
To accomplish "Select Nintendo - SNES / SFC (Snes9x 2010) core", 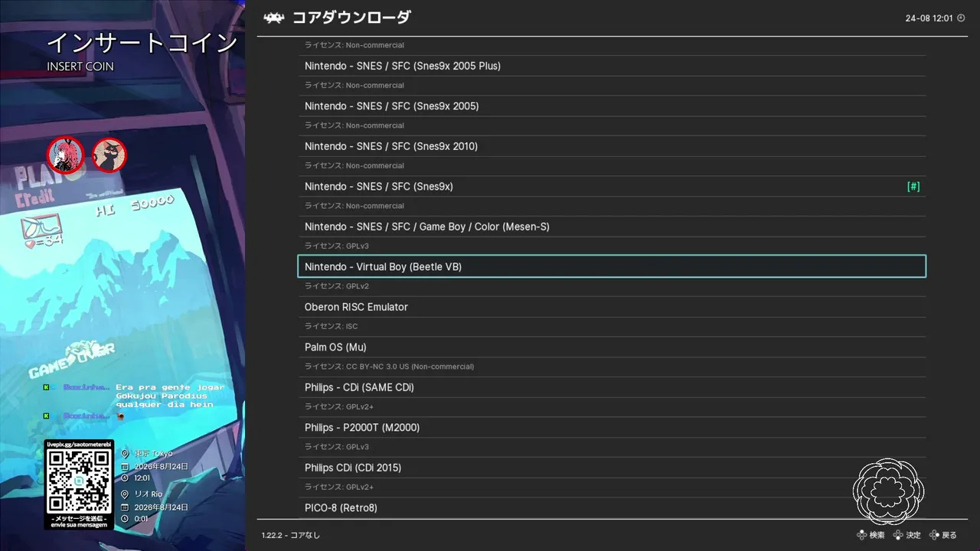I will (612, 146).
